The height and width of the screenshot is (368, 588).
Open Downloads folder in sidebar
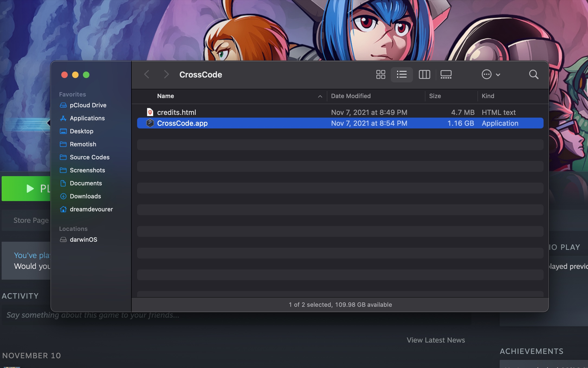[85, 196]
